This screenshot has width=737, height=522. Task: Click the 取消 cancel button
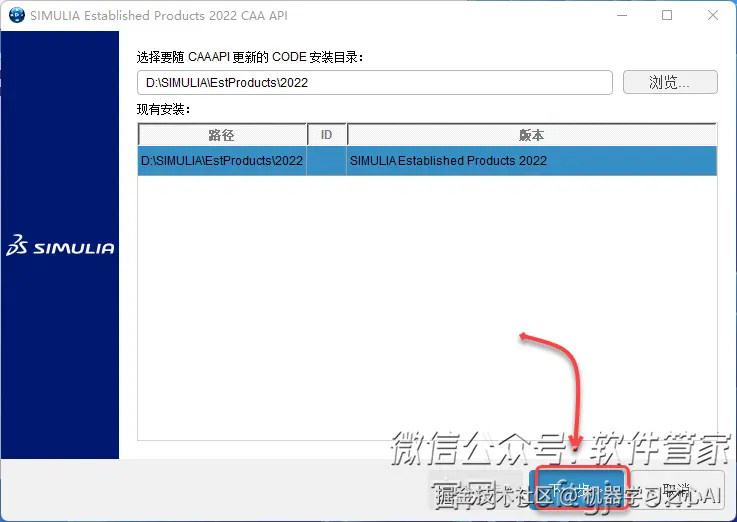(x=677, y=490)
